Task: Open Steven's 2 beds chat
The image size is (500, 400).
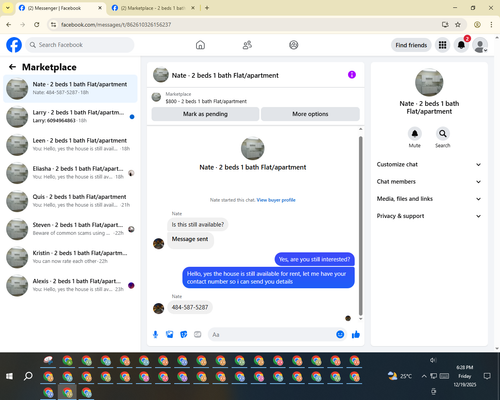Action: 70,229
